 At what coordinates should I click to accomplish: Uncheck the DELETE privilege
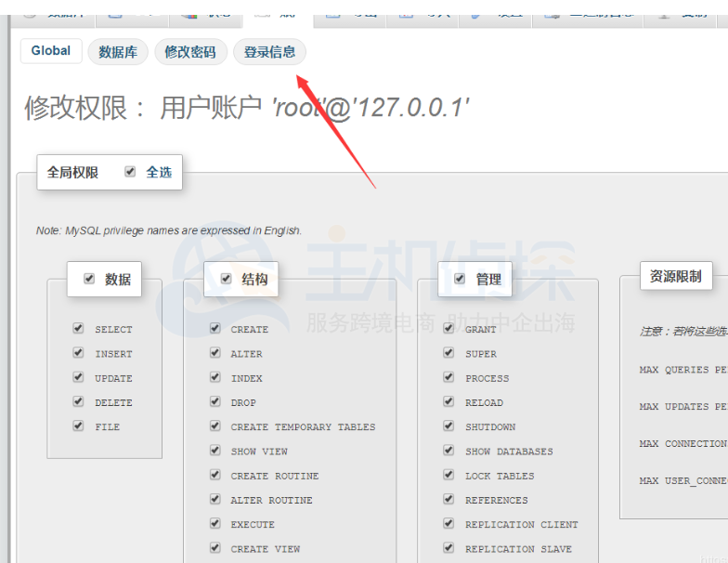(78, 401)
